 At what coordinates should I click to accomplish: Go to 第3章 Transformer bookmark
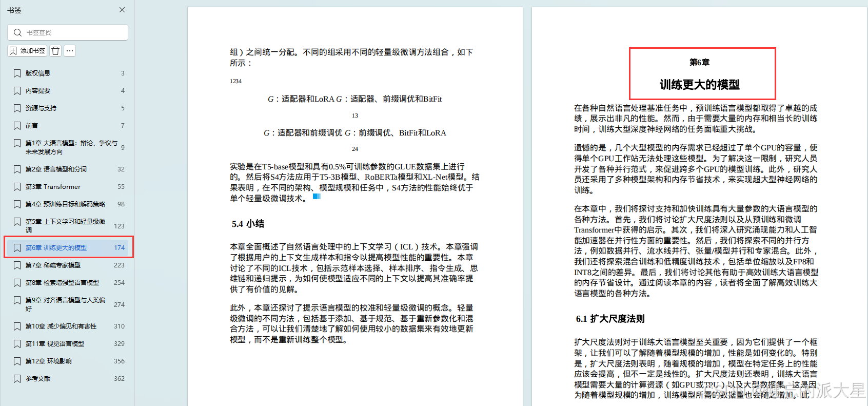(53, 187)
